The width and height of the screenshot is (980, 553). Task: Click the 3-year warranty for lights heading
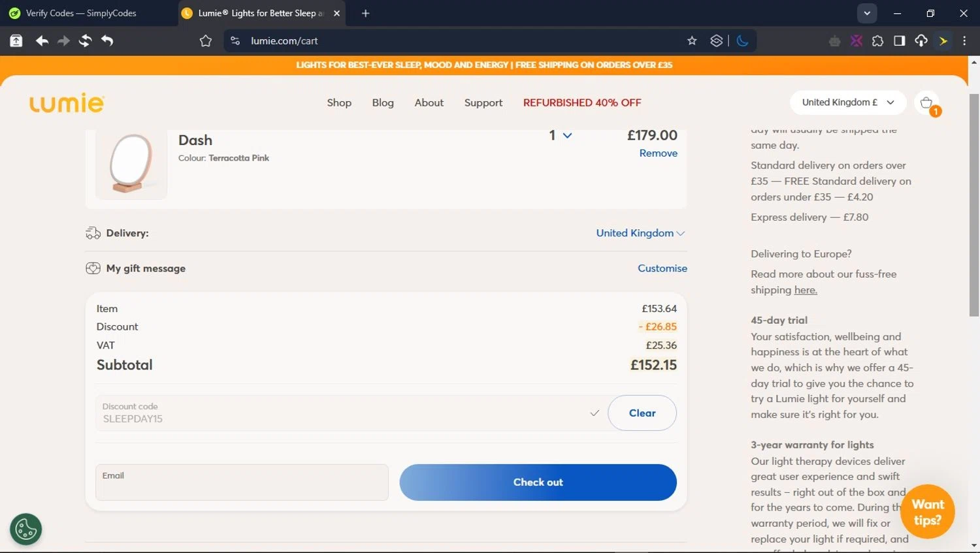[812, 445]
